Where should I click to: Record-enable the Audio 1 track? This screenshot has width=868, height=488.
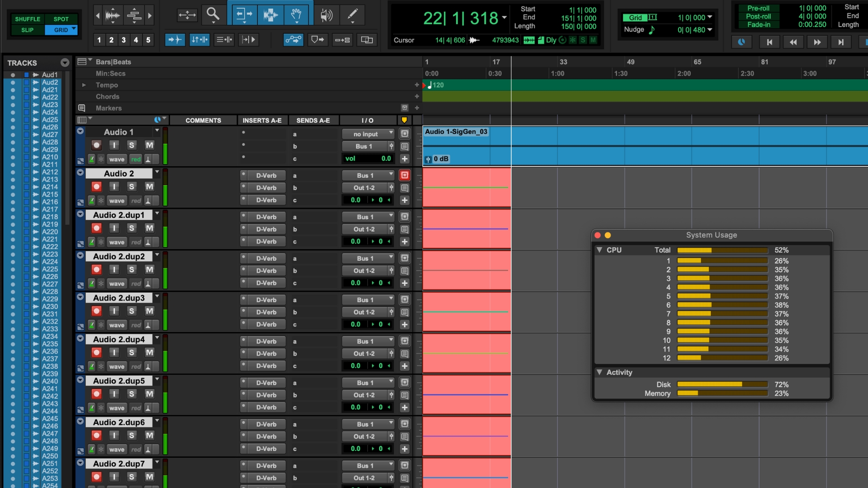(96, 145)
